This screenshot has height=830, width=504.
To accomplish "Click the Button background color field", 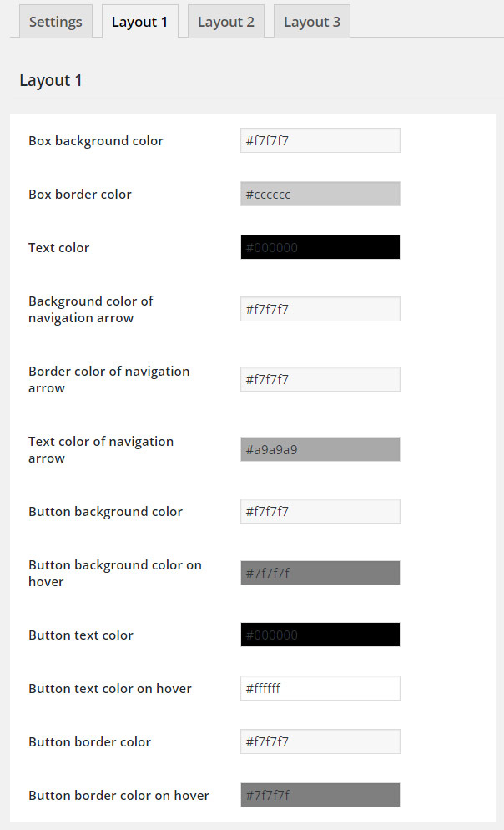I will click(320, 511).
